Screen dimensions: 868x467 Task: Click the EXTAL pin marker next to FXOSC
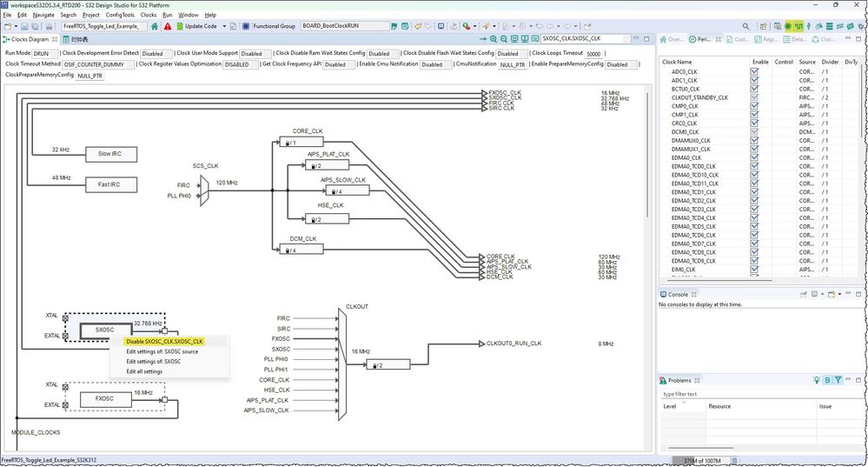[65, 405]
